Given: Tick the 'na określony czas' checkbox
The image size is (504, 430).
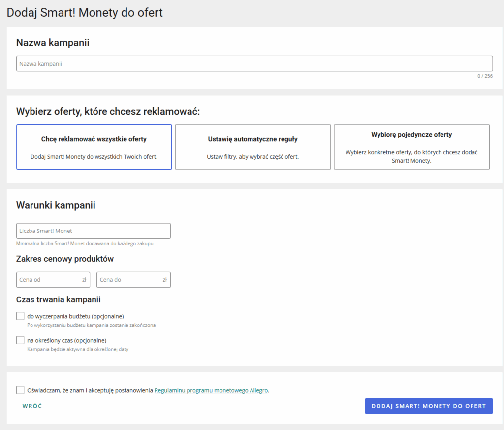Looking at the screenshot, I should tap(20, 340).
